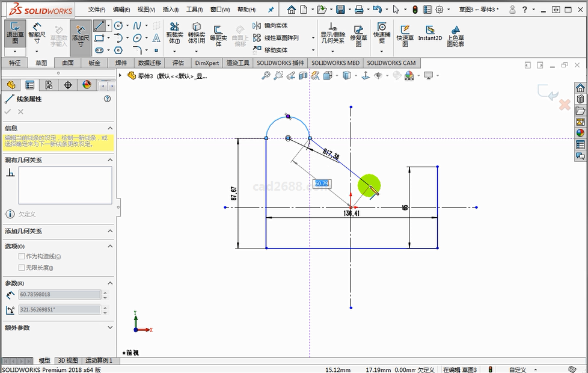Image resolution: width=588 pixels, height=373 pixels.
Task: Switch to the 特征 (Features) tab
Action: (x=15, y=63)
